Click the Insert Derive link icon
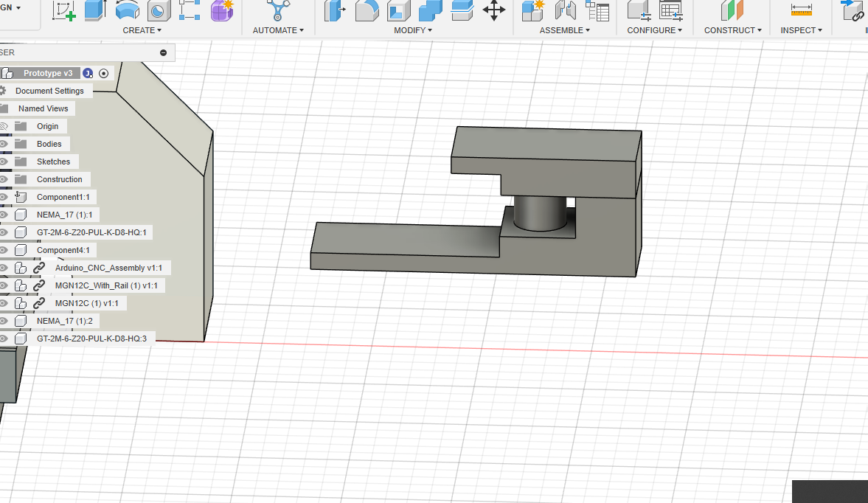Viewport: 868px width, 503px height. 853,10
